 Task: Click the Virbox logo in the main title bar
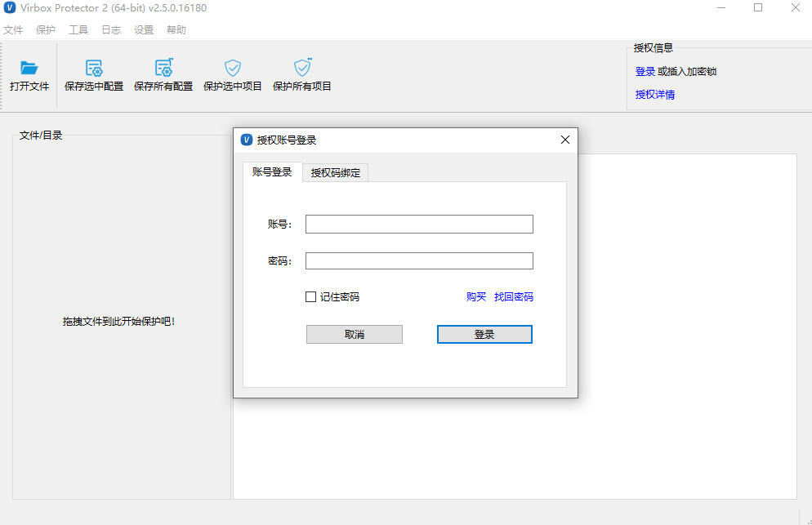coord(9,8)
